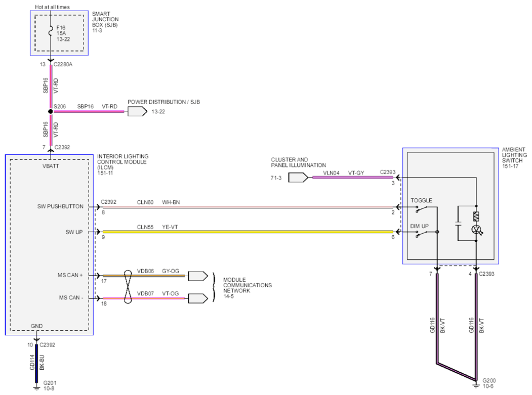The width and height of the screenshot is (532, 395).
Task: Click the F16 15A fuse symbol
Action: tap(51, 31)
